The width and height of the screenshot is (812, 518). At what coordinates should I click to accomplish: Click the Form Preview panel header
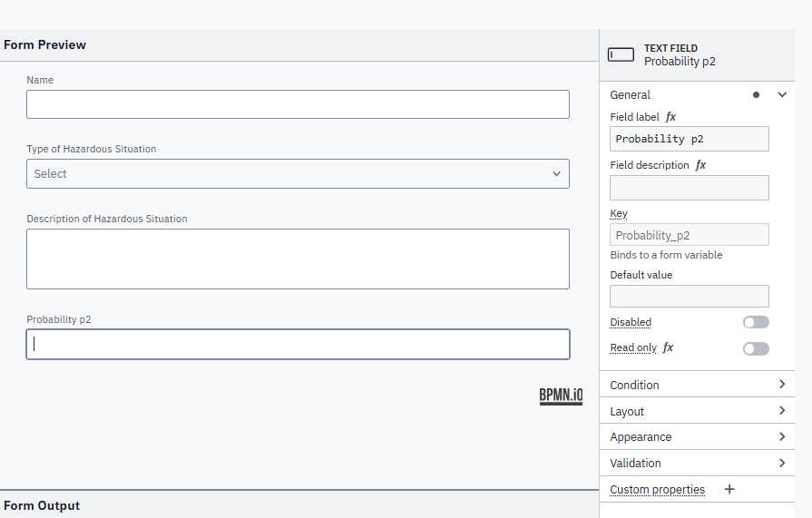click(x=45, y=44)
